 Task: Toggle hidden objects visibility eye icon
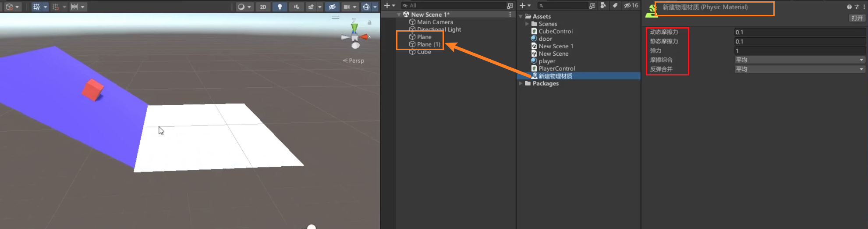point(332,7)
